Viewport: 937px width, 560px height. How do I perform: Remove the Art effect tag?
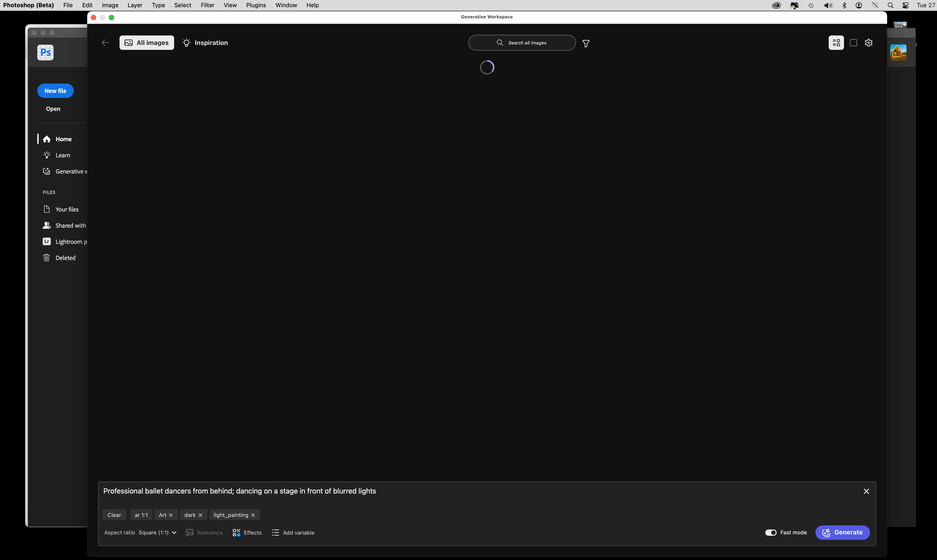point(171,515)
